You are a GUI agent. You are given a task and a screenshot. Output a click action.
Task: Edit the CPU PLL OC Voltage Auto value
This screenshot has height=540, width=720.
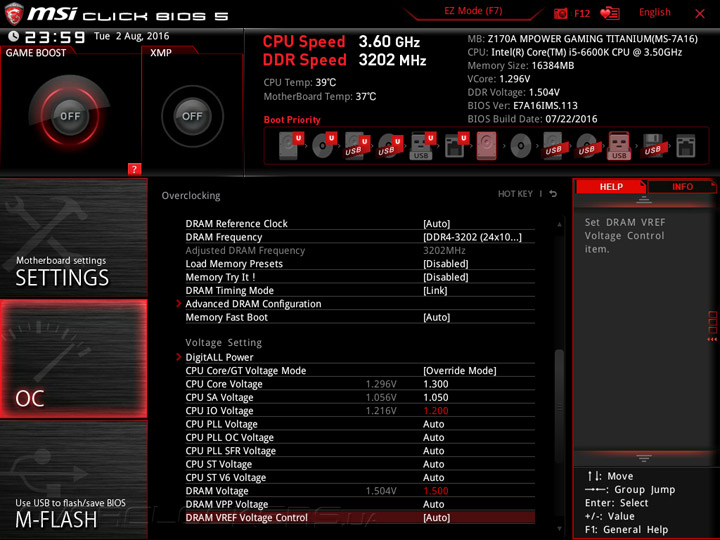[x=433, y=437]
